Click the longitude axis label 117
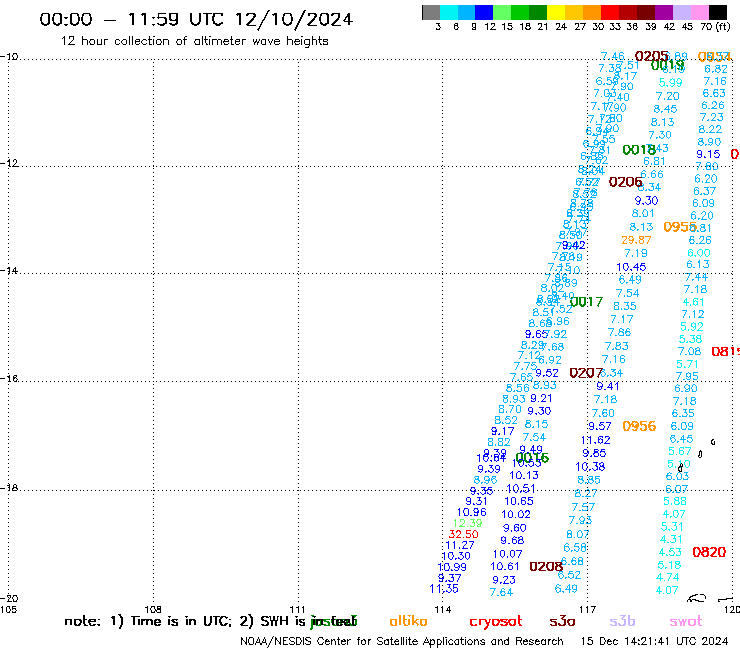 tap(588, 610)
